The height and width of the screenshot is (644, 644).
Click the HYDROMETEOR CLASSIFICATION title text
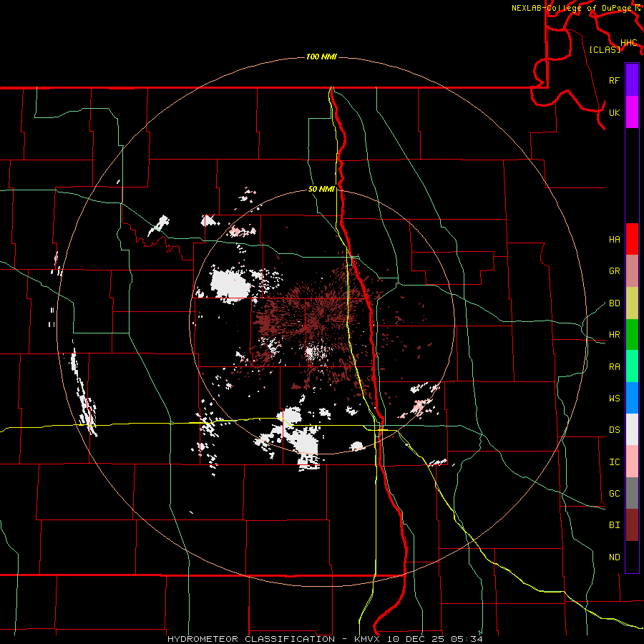click(x=251, y=639)
